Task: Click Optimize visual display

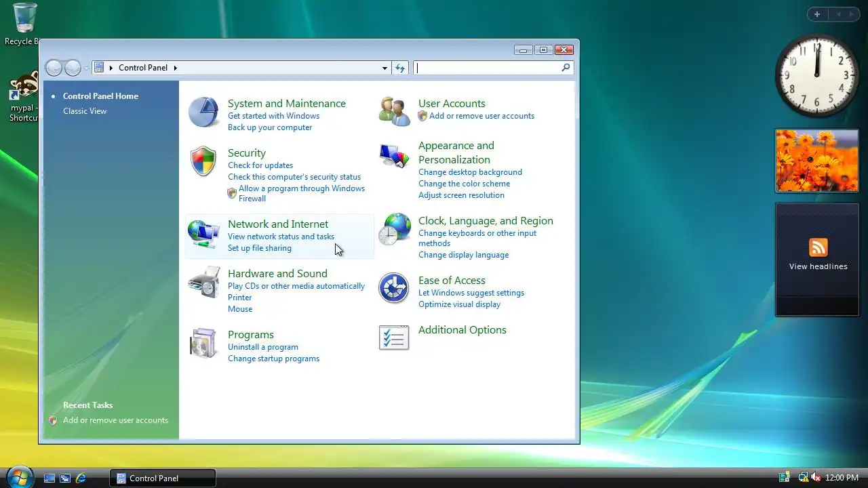Action: pos(459,304)
